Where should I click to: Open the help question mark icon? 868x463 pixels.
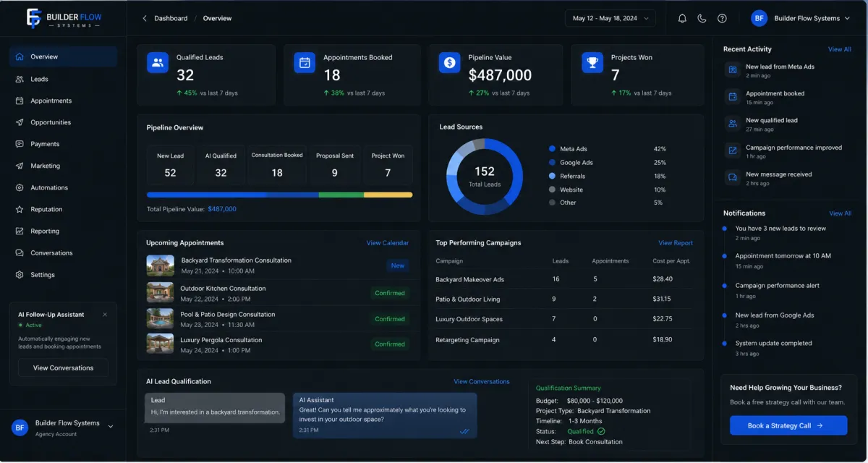click(x=722, y=19)
